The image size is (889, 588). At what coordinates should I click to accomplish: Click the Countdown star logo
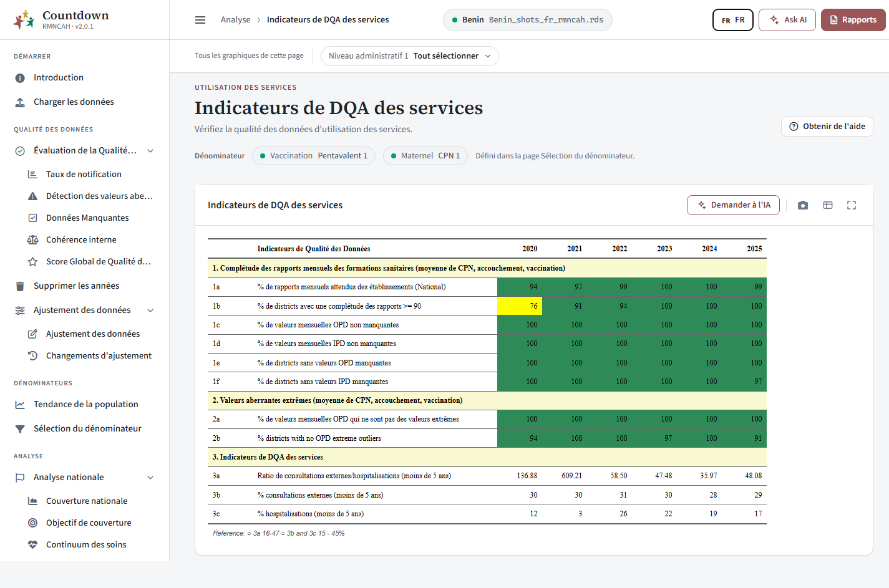(x=24, y=20)
